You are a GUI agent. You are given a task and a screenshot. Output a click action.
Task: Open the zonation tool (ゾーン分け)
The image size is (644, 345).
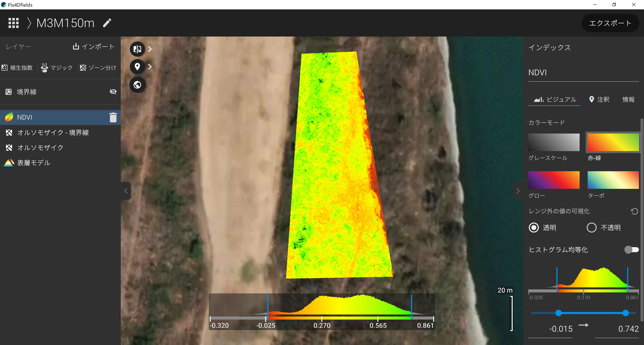point(98,68)
